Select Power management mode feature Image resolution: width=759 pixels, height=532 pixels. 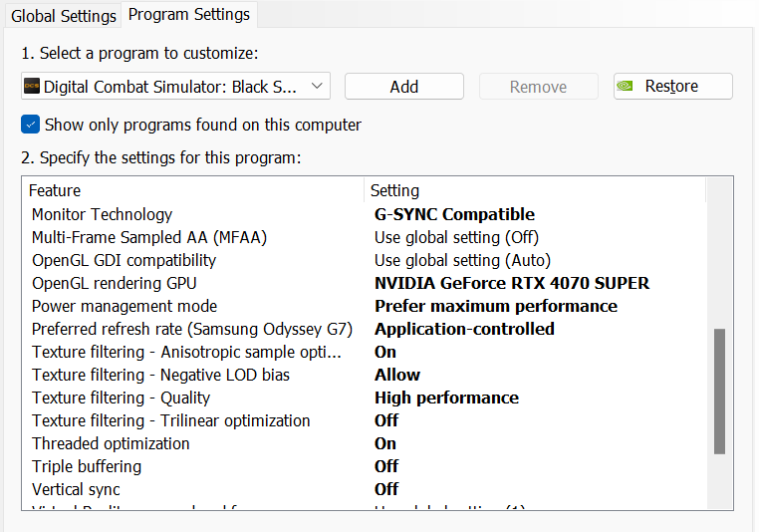pos(125,306)
